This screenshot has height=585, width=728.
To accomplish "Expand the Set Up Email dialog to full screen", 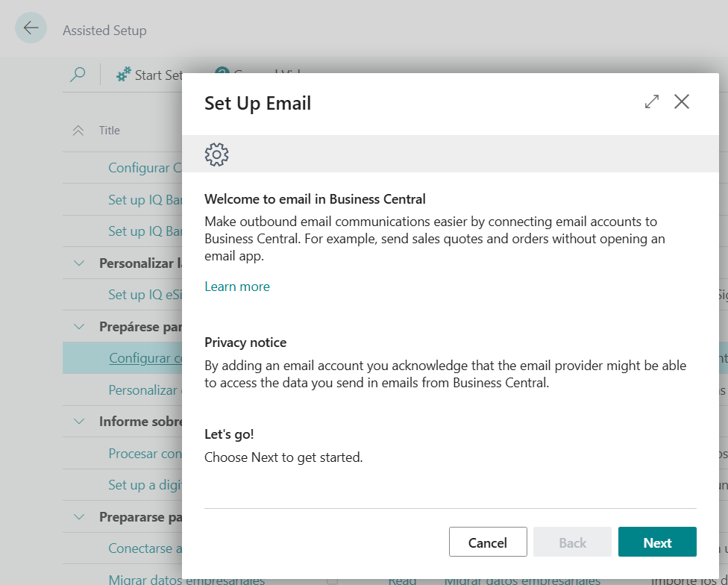I will tap(651, 102).
